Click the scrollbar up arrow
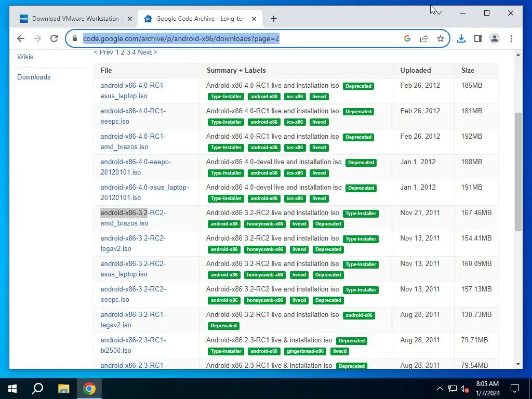This screenshot has width=532, height=399. (x=518, y=55)
